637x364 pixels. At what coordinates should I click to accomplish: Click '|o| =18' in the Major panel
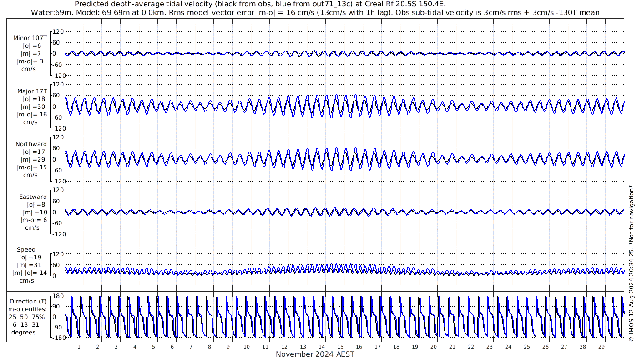tap(34, 99)
